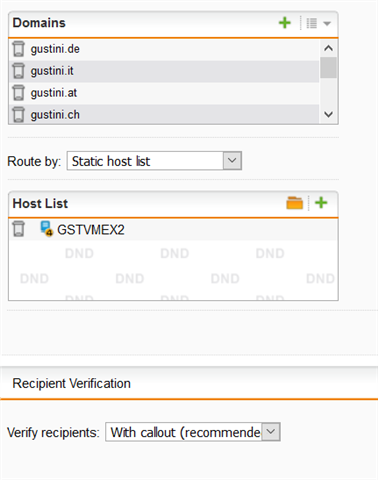This screenshot has width=378, height=480.
Task: Click the Domains list scrollbar thumb
Action: point(328,67)
